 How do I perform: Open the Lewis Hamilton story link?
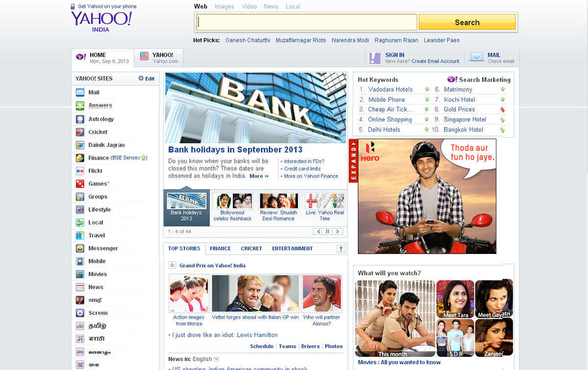tap(224, 335)
